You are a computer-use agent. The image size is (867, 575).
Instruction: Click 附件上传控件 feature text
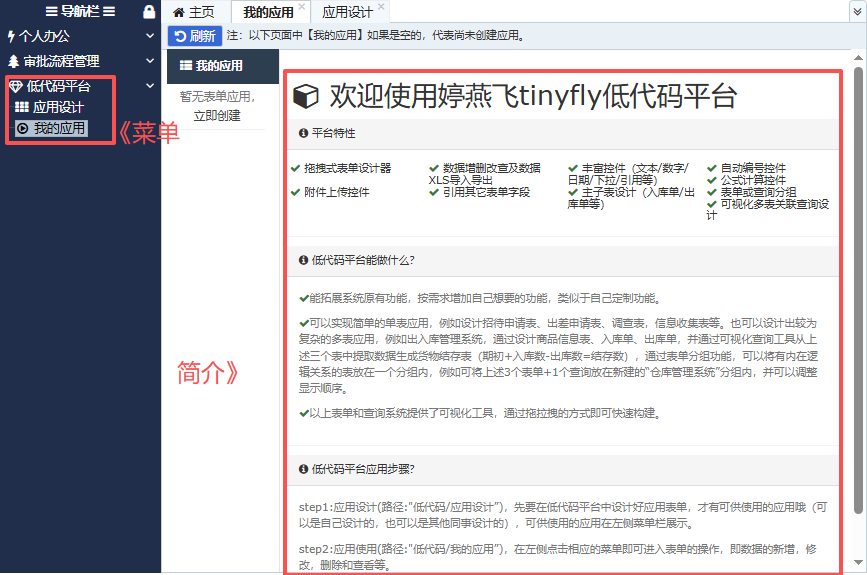336,192
